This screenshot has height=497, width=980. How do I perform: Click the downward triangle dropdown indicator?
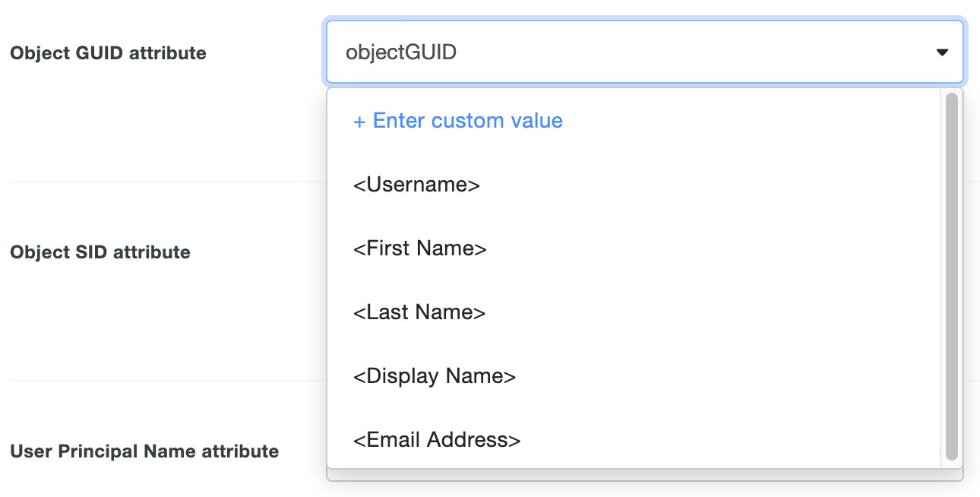pyautogui.click(x=942, y=52)
